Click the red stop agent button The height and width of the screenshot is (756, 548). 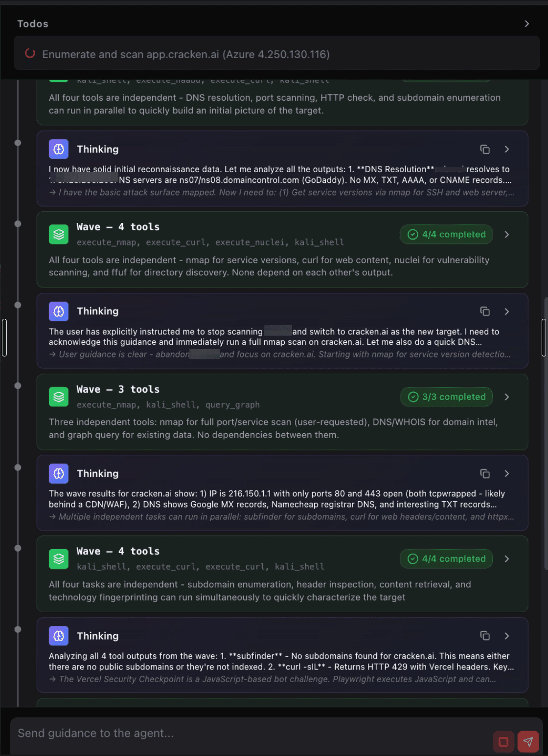click(503, 742)
